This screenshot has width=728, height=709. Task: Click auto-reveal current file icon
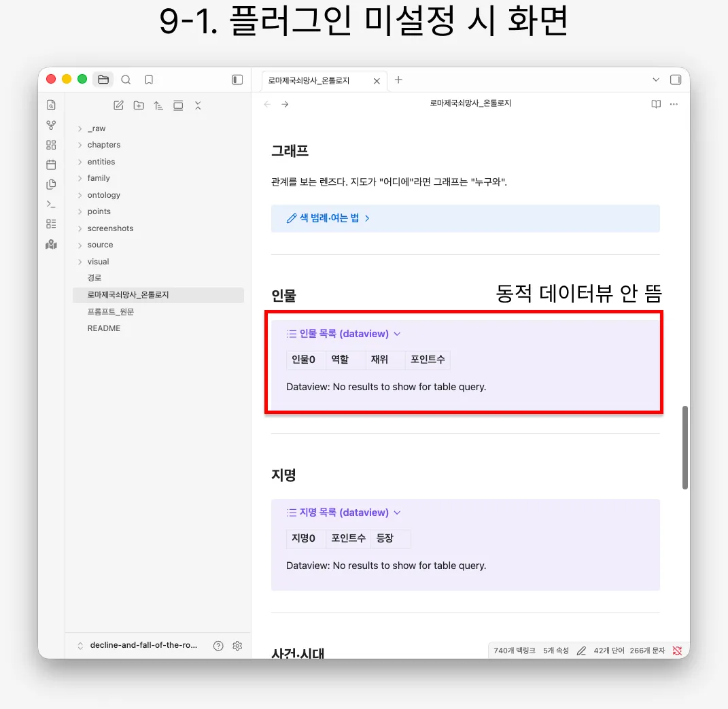tap(178, 105)
